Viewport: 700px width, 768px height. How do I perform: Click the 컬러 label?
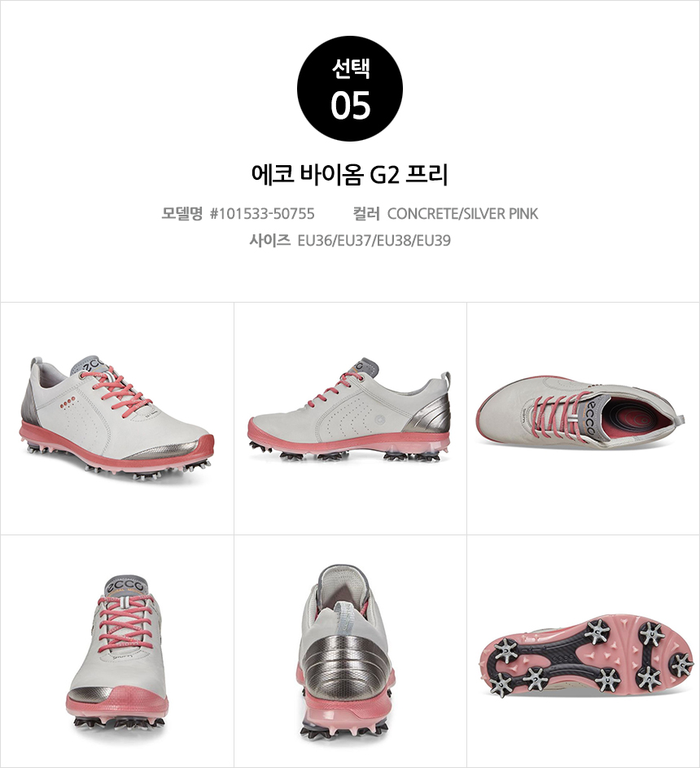366,213
